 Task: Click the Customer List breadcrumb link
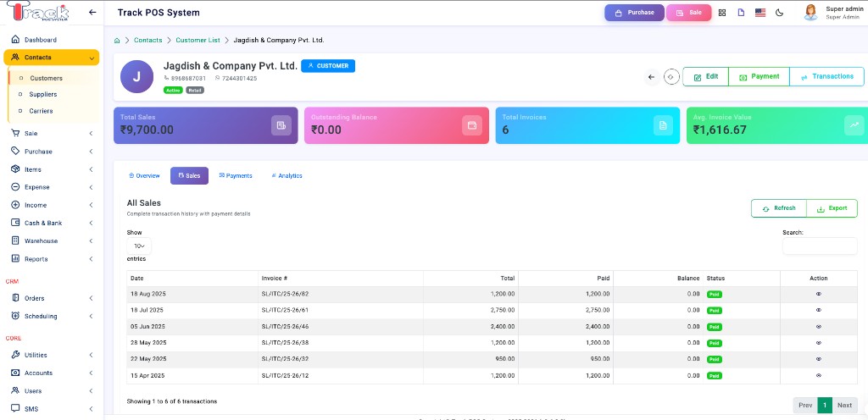click(198, 41)
